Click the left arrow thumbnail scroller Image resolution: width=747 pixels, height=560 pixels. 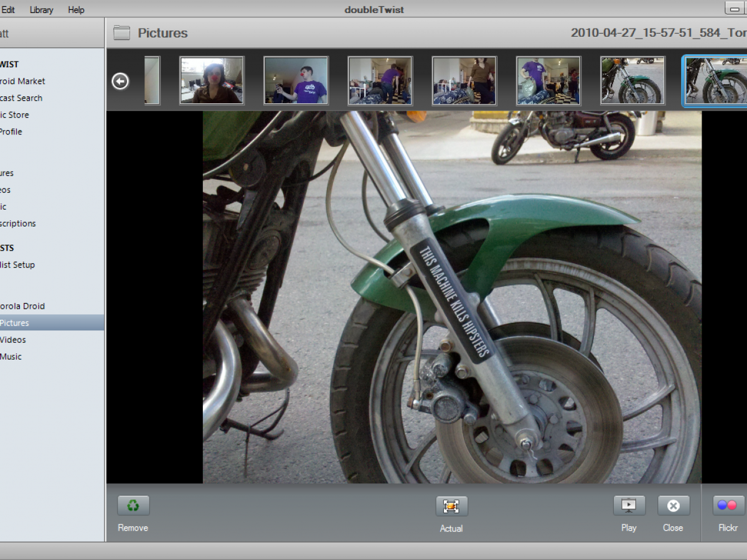[x=120, y=81]
